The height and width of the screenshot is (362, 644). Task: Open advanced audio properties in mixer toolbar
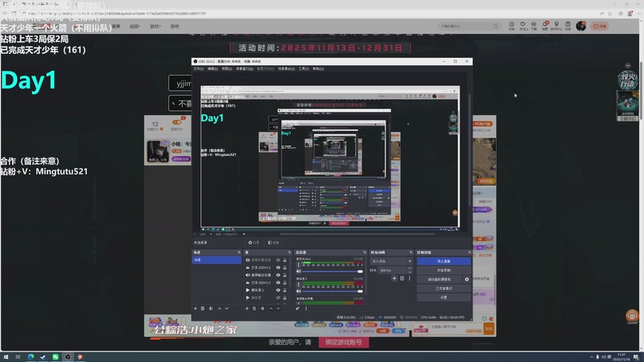point(298,309)
